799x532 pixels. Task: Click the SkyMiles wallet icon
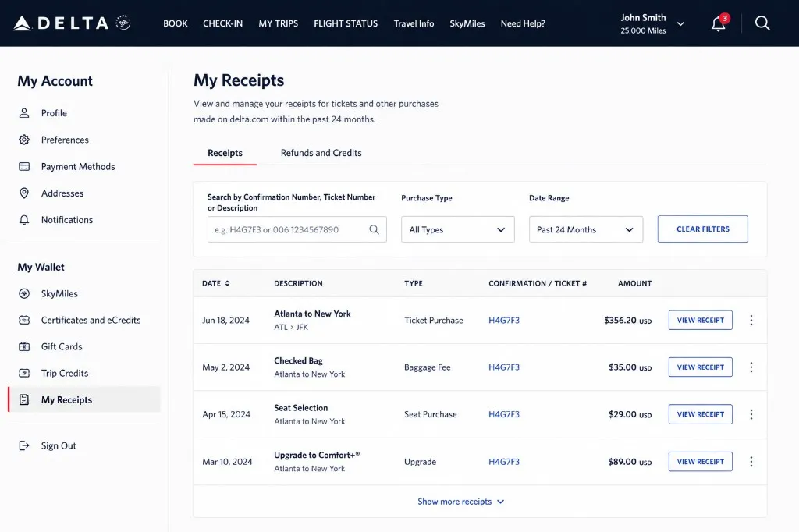(x=24, y=293)
